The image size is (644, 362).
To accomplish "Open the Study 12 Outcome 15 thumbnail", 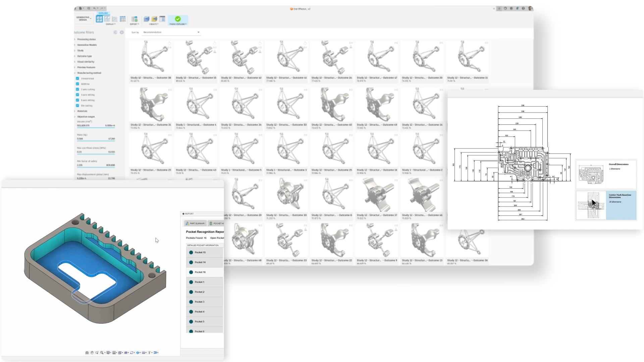I will point(196,60).
